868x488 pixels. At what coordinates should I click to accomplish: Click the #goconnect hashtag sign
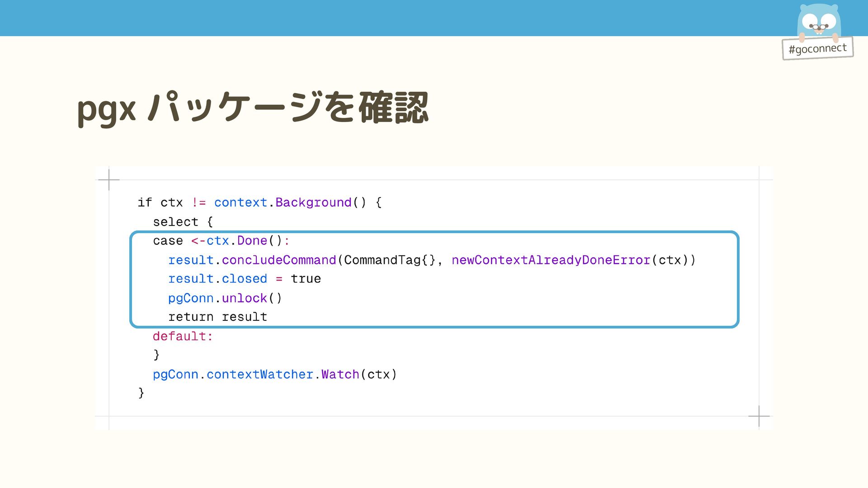pos(817,48)
